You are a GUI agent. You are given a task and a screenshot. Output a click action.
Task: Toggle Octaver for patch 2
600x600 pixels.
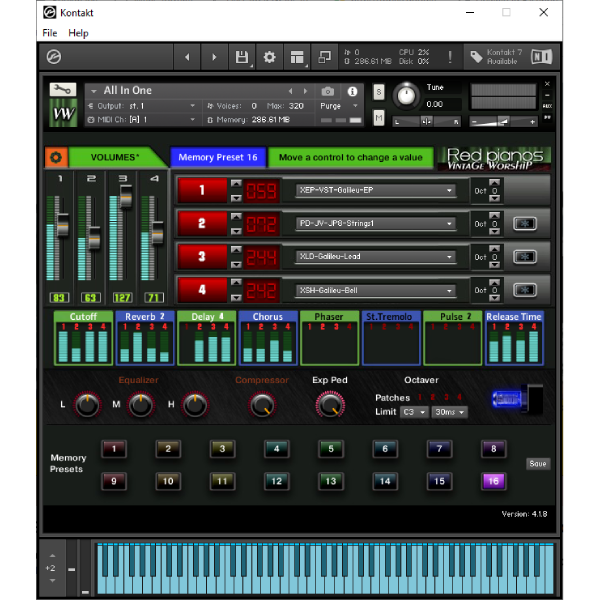[x=433, y=397]
